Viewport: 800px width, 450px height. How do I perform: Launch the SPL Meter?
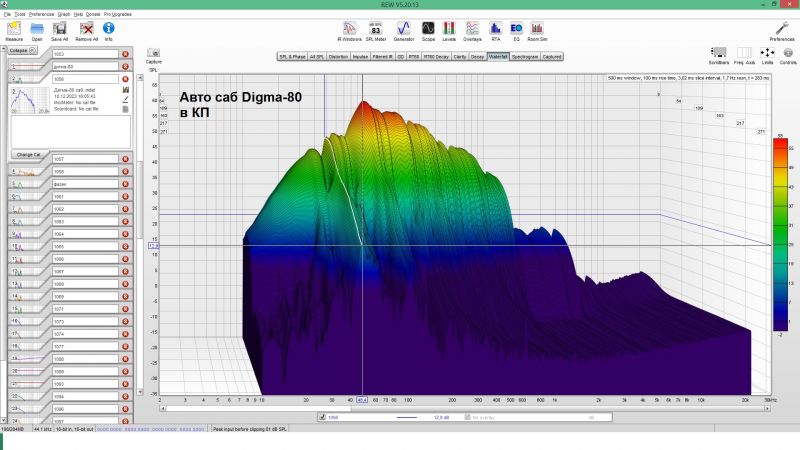[376, 31]
